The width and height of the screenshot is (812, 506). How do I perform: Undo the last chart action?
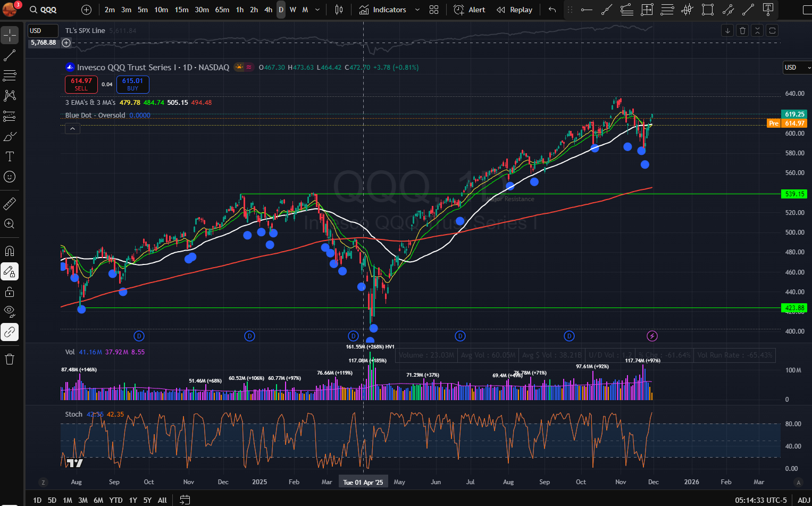(x=553, y=10)
